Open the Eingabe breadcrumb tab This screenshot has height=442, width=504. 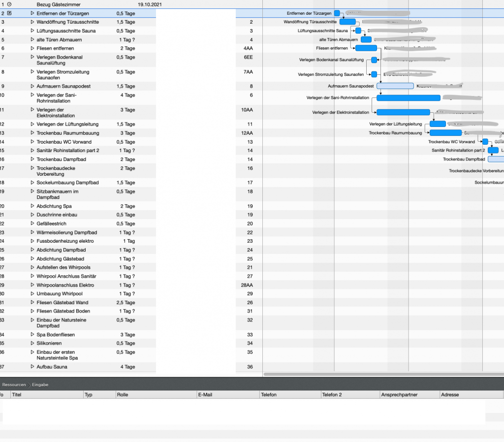40,385
